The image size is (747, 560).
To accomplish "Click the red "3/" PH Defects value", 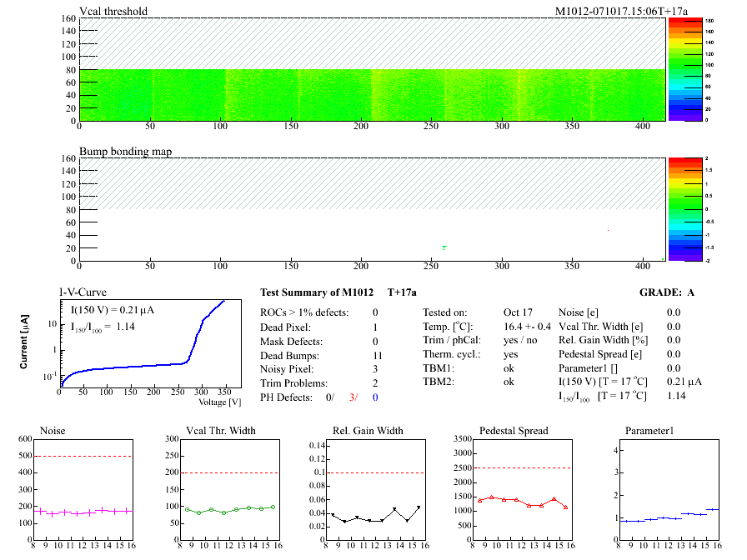I will pos(354,397).
